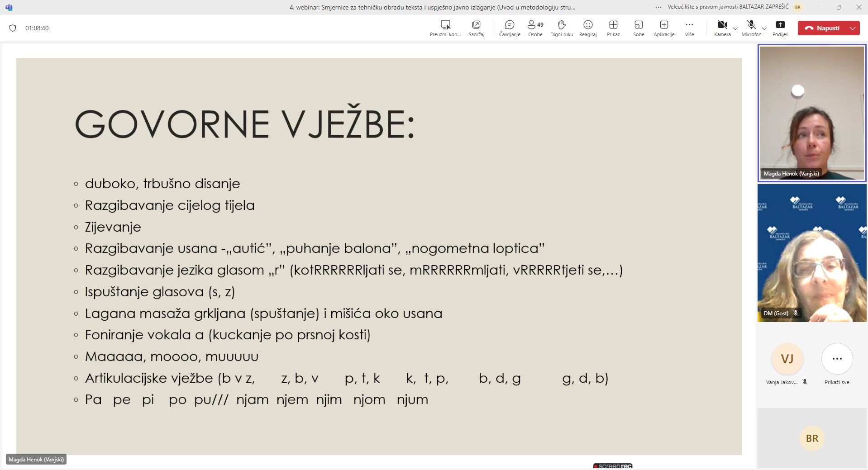Screen dimensions: 868x470
Task: Click bullet 'Razgibavanje usana' line
Action: [x=315, y=248]
